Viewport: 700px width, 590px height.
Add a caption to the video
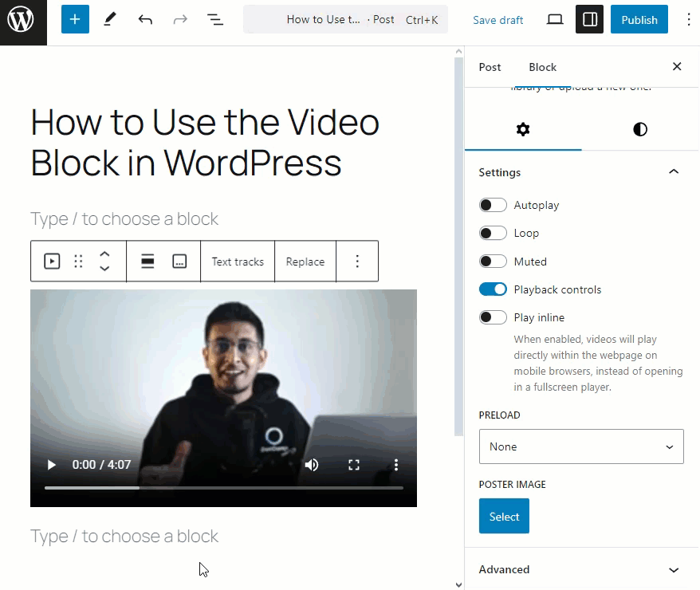[179, 262]
